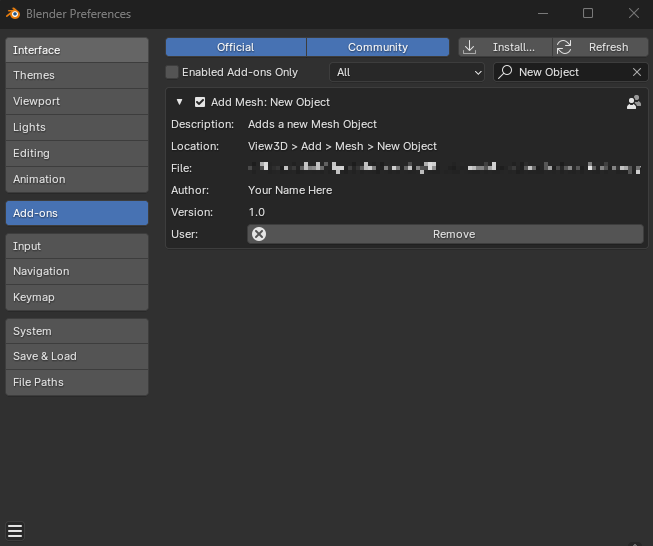Click the author 'Your Name Here'
This screenshot has height=546, width=653.
(x=290, y=190)
